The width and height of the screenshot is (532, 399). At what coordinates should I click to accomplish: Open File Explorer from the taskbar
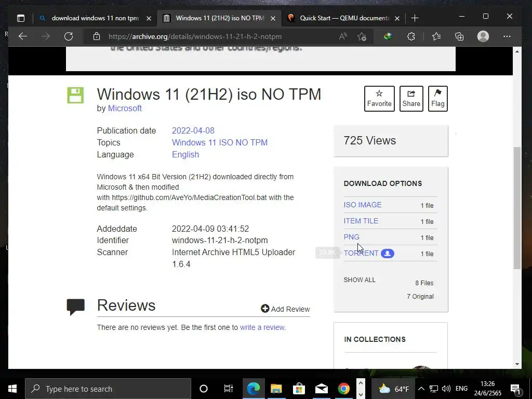[276, 389]
